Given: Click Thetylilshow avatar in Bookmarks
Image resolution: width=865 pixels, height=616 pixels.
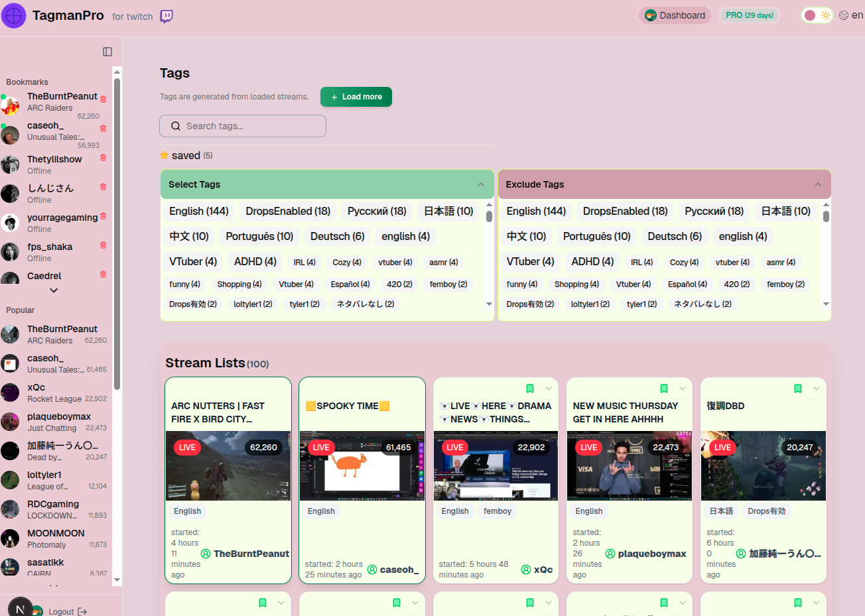Looking at the screenshot, I should point(10,164).
